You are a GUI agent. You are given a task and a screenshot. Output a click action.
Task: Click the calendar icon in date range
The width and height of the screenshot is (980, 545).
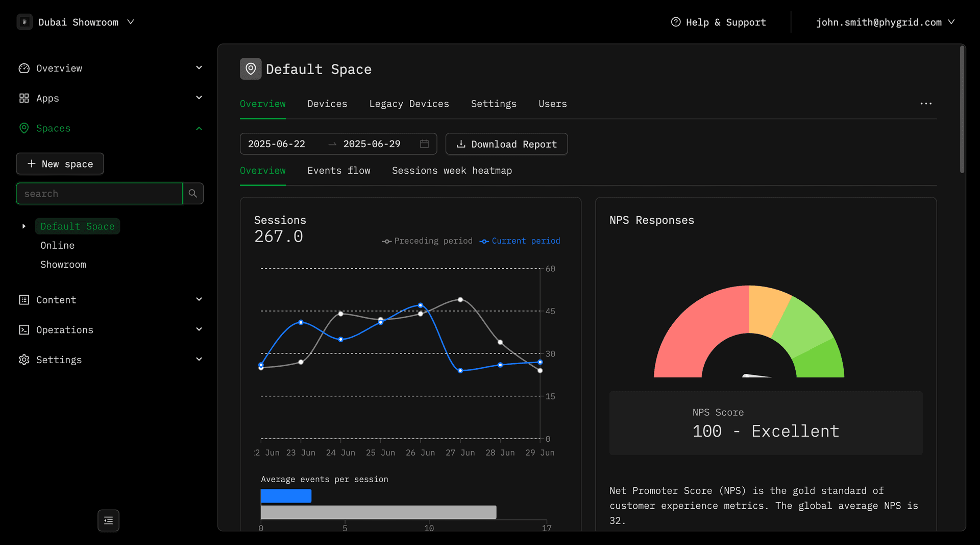tap(424, 144)
